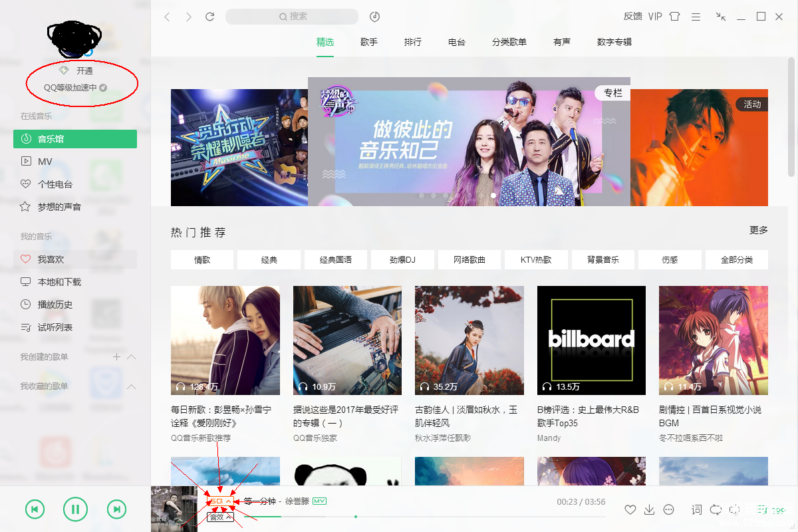Open SQ sound quality dropdown
Viewport: 798px width, 532px height.
pos(221,501)
